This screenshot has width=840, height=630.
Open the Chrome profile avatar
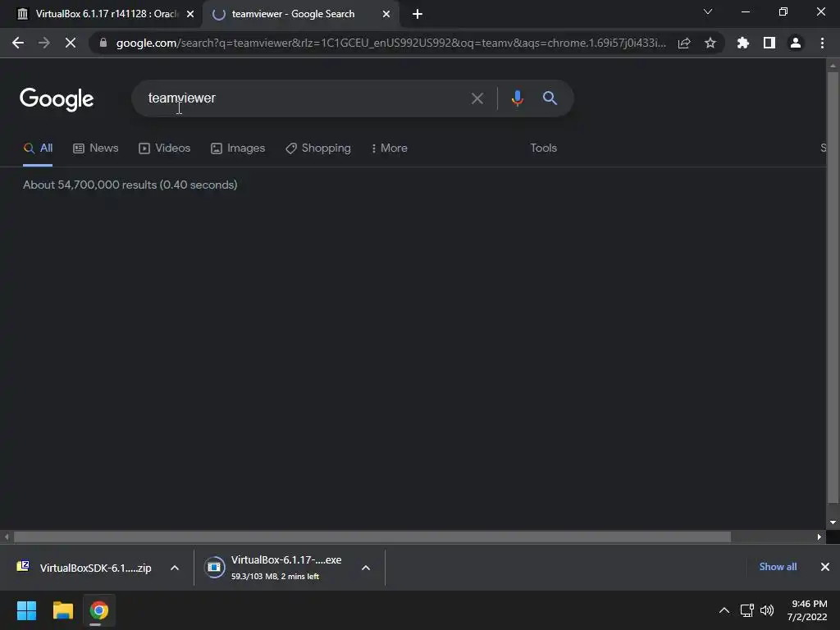(796, 43)
